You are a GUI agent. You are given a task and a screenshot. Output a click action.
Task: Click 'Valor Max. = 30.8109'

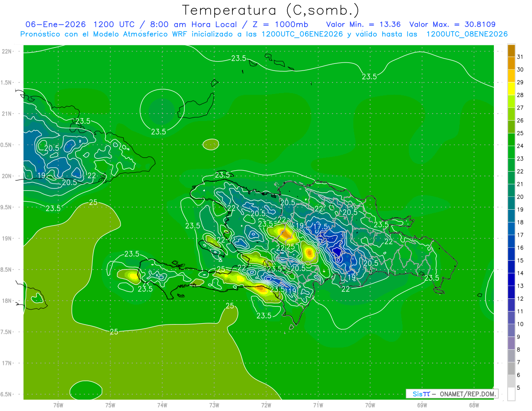(x=452, y=24)
